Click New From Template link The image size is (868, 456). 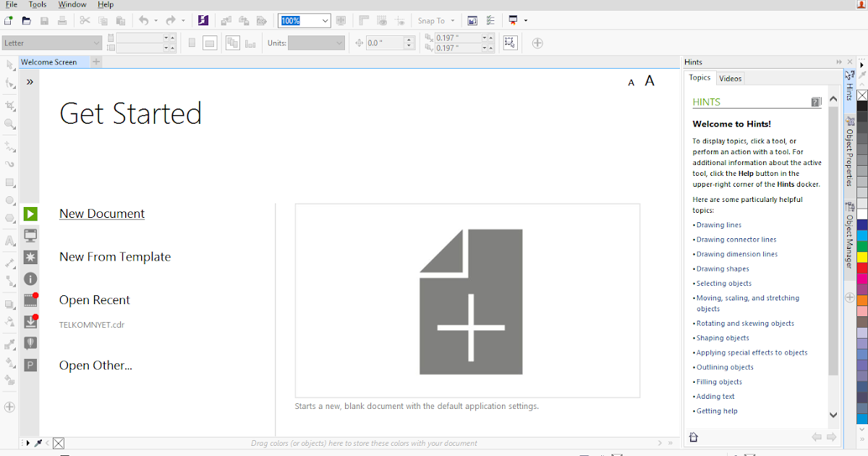tap(115, 257)
